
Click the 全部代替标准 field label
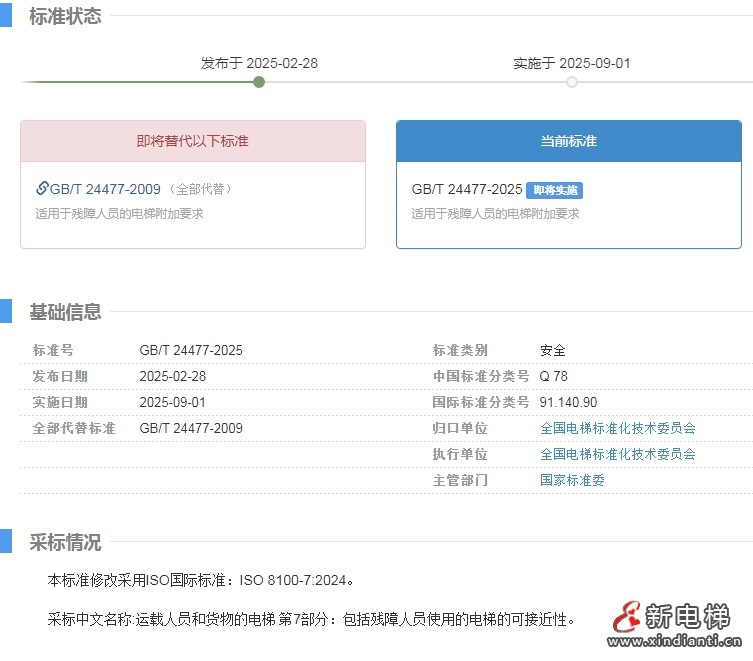74,428
